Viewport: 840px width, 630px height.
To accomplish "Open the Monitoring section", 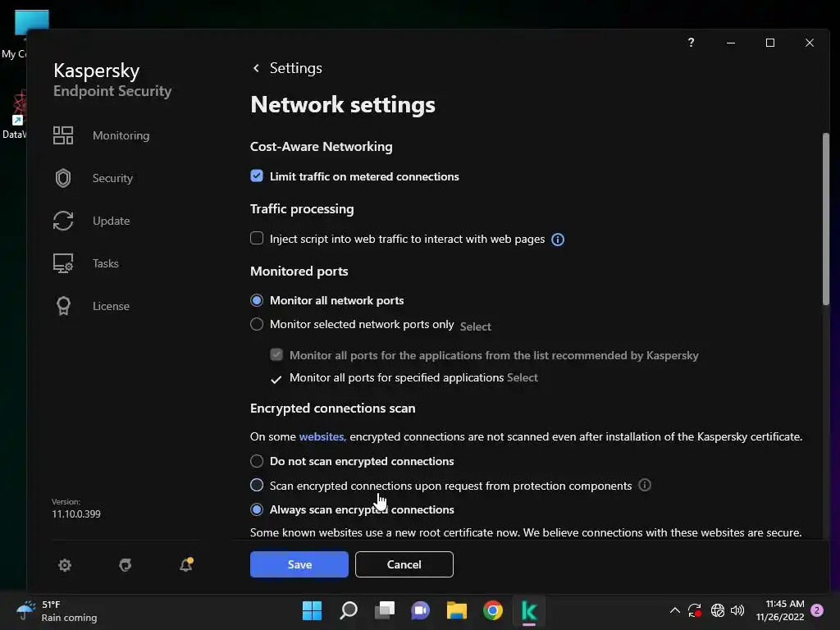I will [121, 135].
